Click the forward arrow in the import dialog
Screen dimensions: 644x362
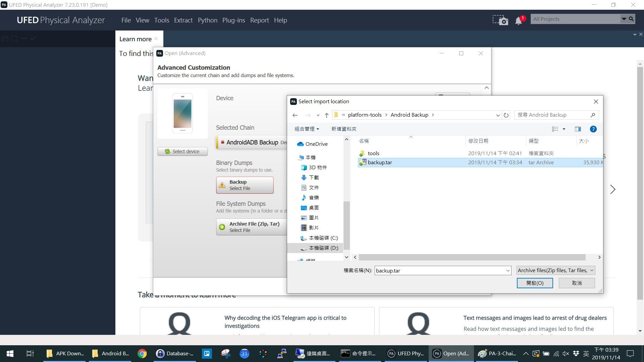click(308, 115)
